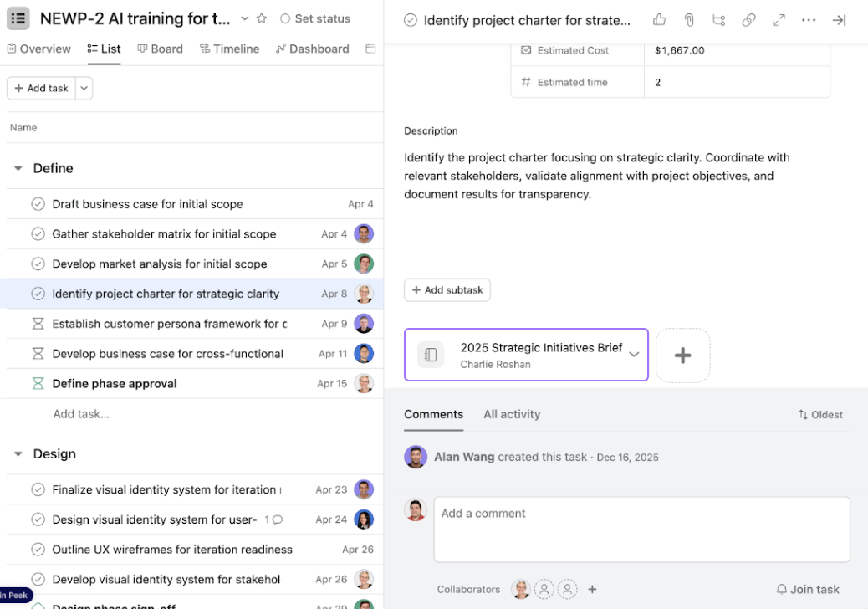This screenshot has height=609, width=868.
Task: Click the Join task button
Action: tap(808, 589)
